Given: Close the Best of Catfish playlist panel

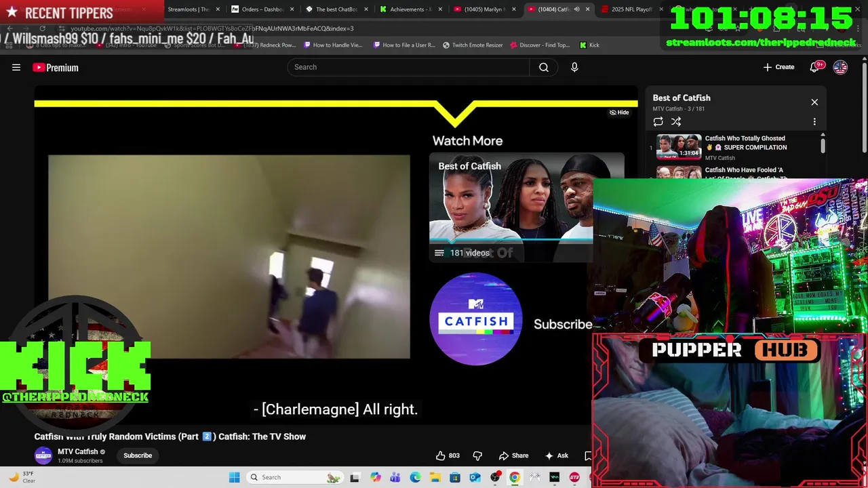Looking at the screenshot, I should click(814, 102).
